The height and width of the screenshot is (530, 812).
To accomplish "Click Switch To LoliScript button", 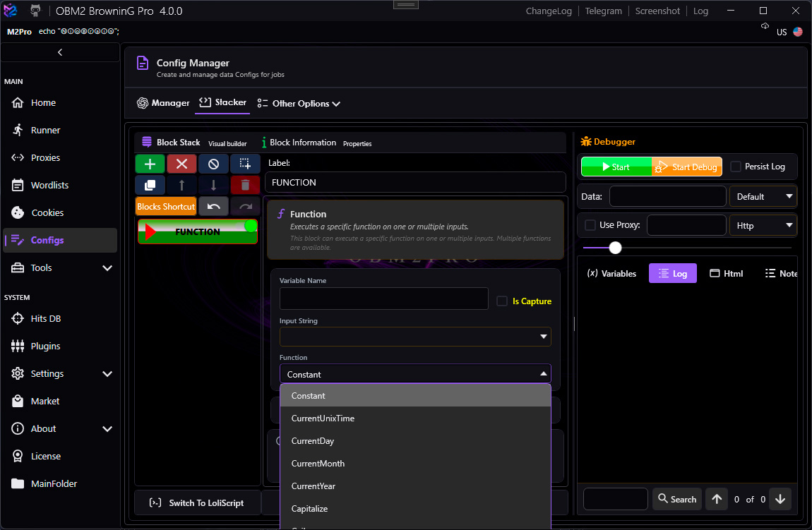I will point(197,502).
